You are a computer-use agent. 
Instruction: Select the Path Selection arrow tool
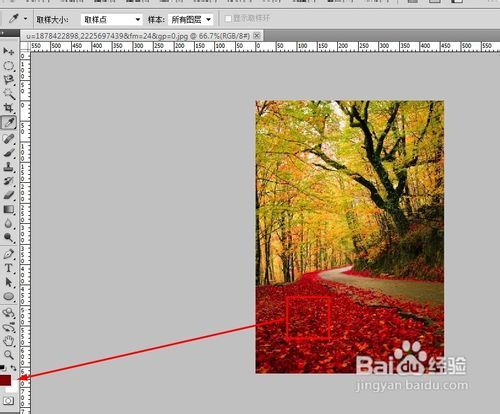pos(9,283)
